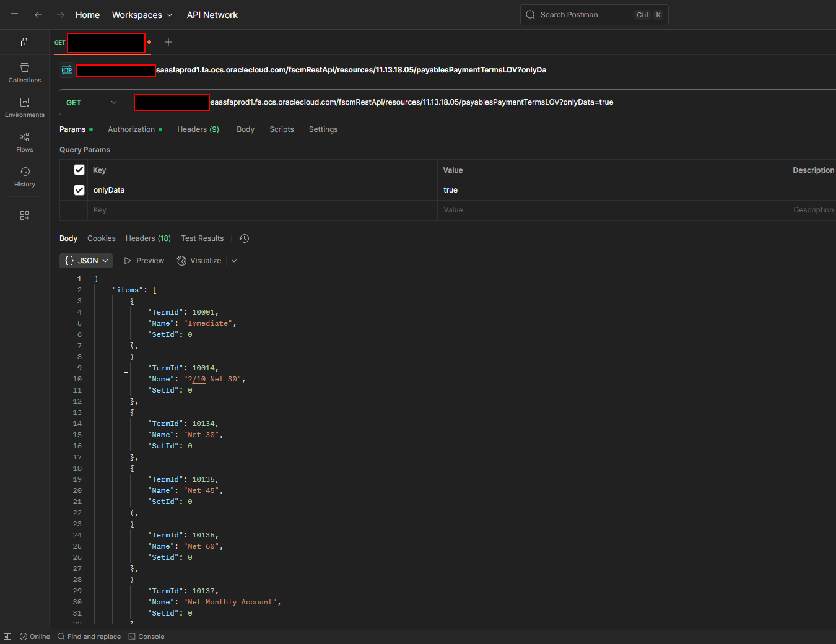The height and width of the screenshot is (644, 836).
Task: Click the Search Postman box
Action: point(594,15)
